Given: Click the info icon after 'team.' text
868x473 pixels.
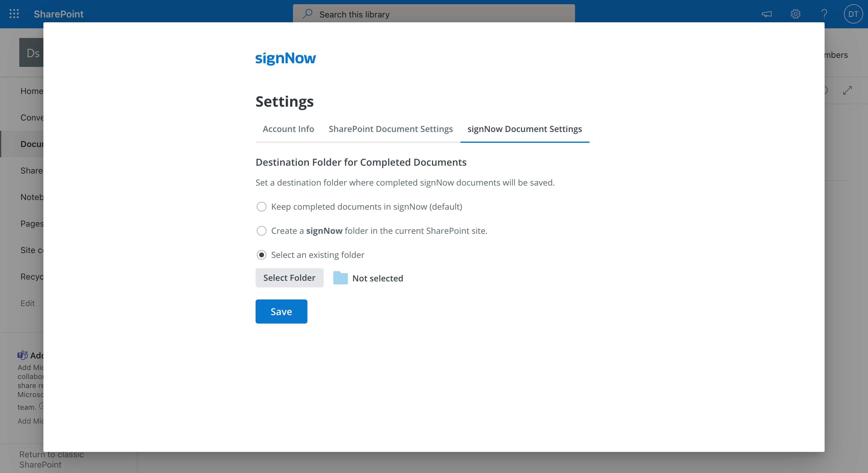Looking at the screenshot, I should pos(42,406).
